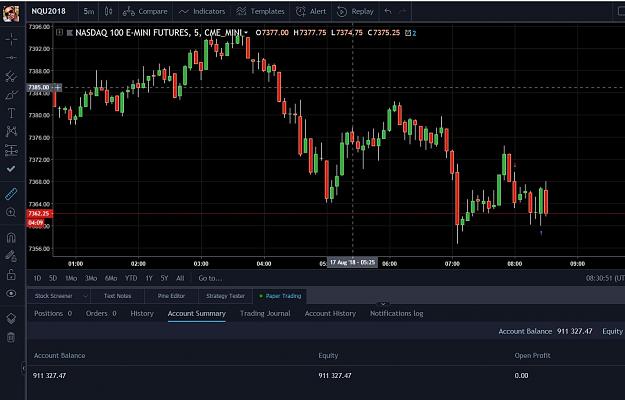This screenshot has width=625, height=400.
Task: Delete drawings with the trash icon
Action: 11,337
